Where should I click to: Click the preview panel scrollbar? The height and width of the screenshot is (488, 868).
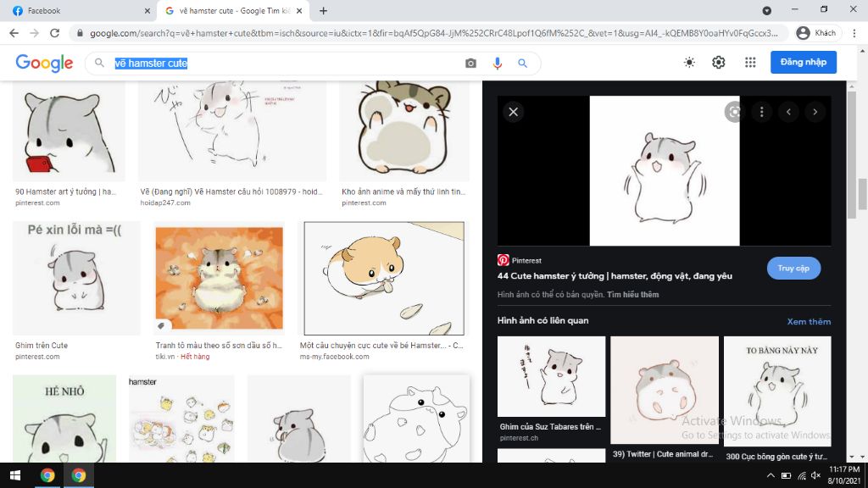(851, 154)
